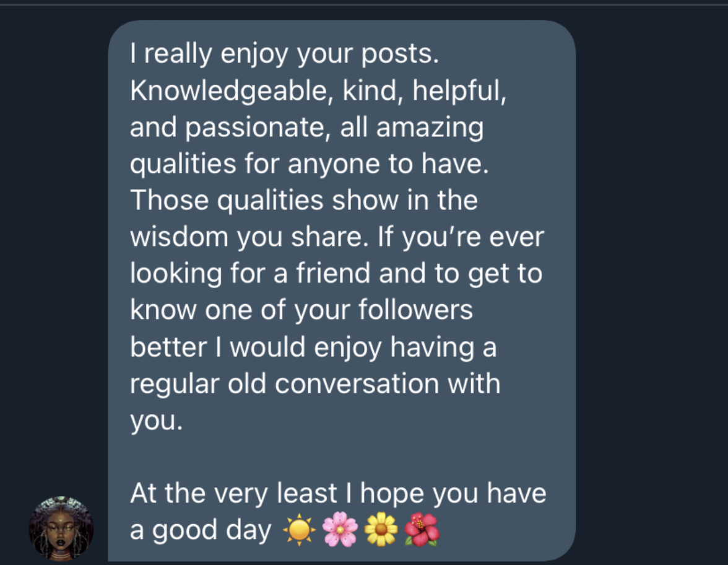Screen dimensions: 728x565
Task: Click the "Those qualities show in the" line
Action: click(x=304, y=201)
